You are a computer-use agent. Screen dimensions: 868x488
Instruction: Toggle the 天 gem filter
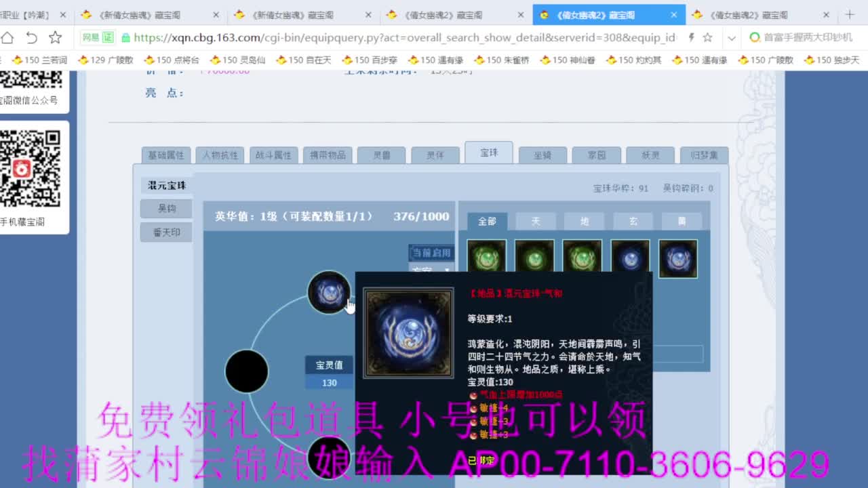coord(535,221)
